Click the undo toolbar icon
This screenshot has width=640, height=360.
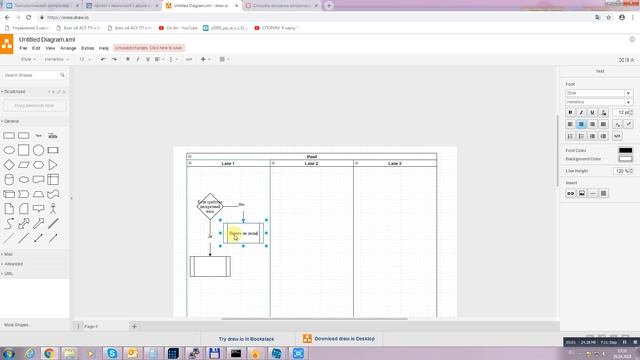[x=103, y=60]
